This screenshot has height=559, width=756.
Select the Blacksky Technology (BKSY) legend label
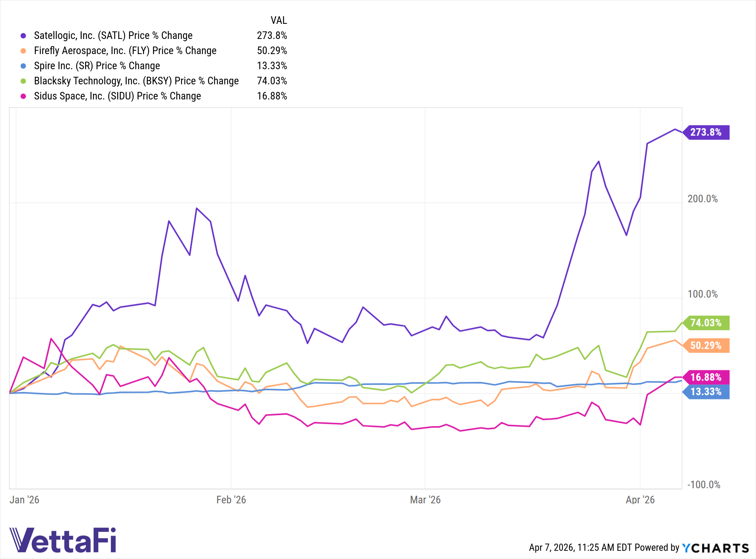coord(136,81)
